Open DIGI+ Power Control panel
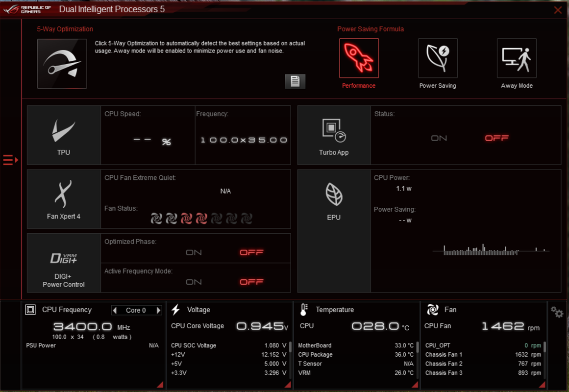This screenshot has height=392, width=569. (64, 263)
